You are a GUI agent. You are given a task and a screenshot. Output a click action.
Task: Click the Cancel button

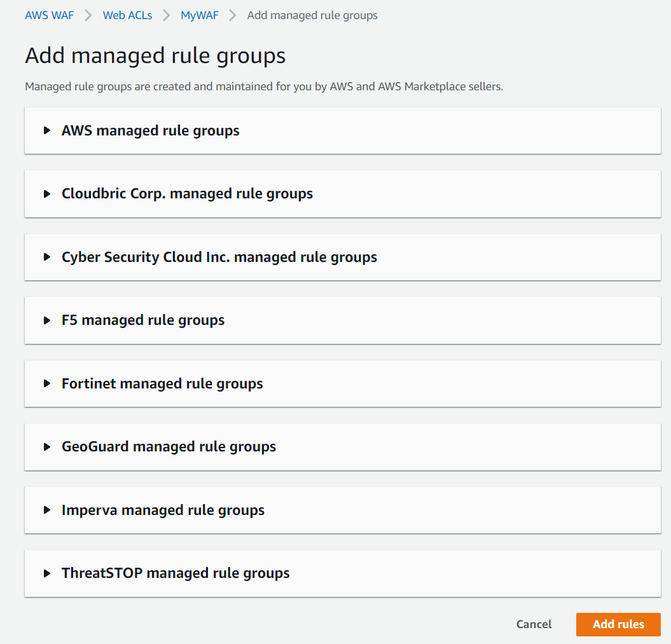coord(534,624)
